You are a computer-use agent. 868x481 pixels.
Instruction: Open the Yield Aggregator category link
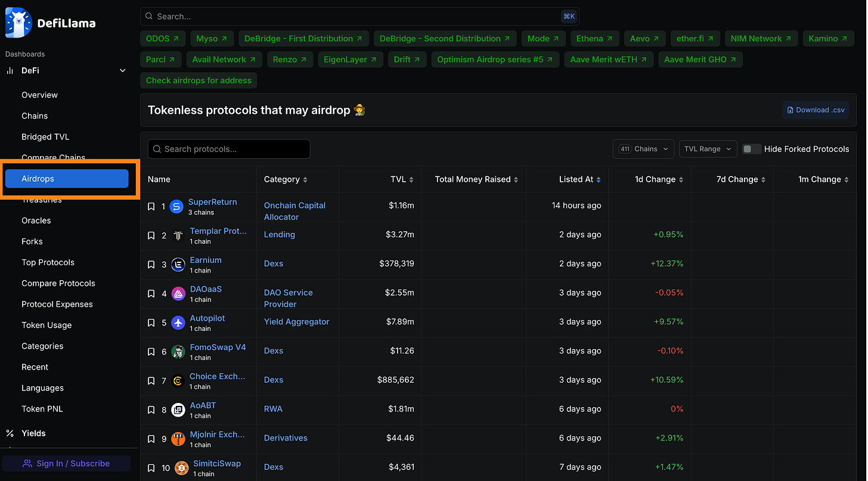[x=296, y=322]
